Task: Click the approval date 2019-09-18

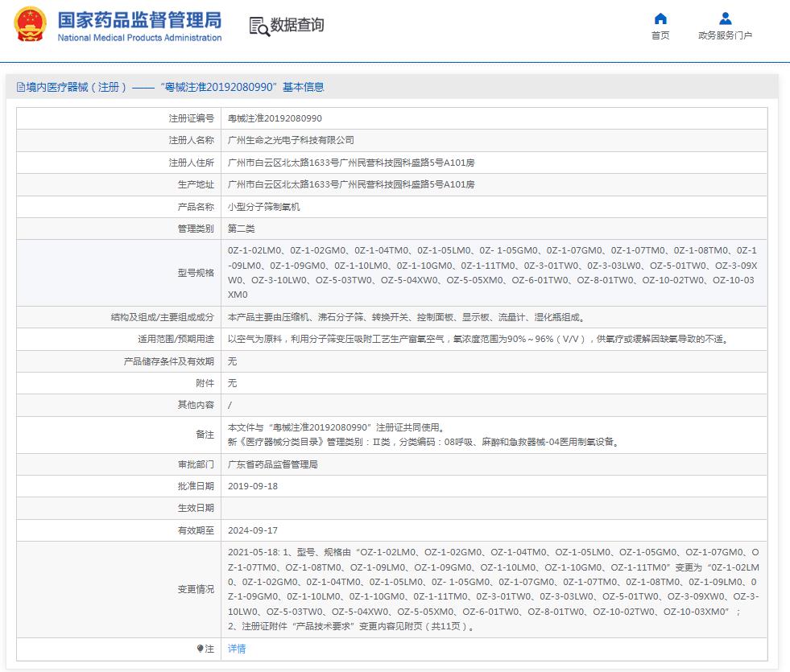Action: tap(253, 486)
